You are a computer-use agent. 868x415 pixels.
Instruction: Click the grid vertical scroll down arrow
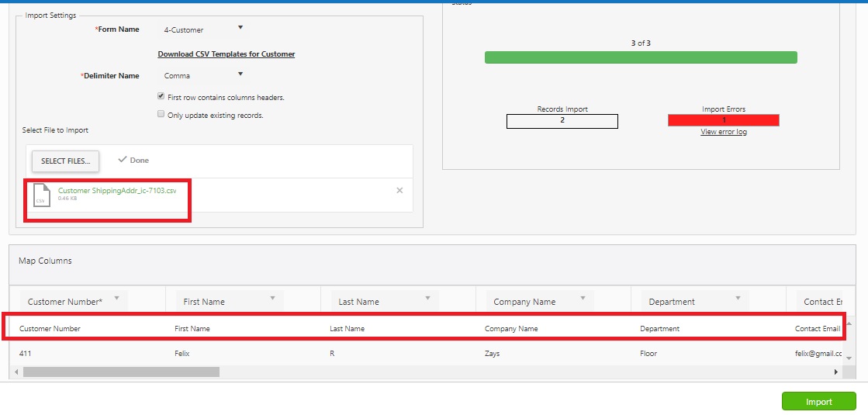[849, 358]
